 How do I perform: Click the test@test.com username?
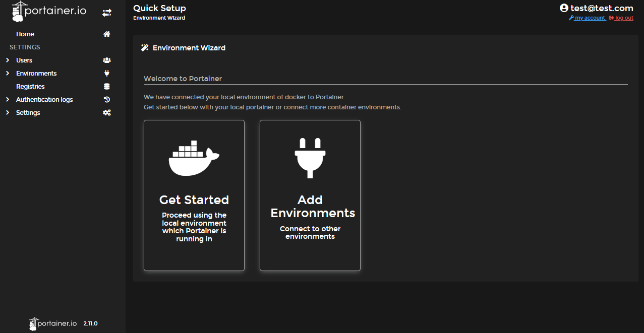pos(602,8)
